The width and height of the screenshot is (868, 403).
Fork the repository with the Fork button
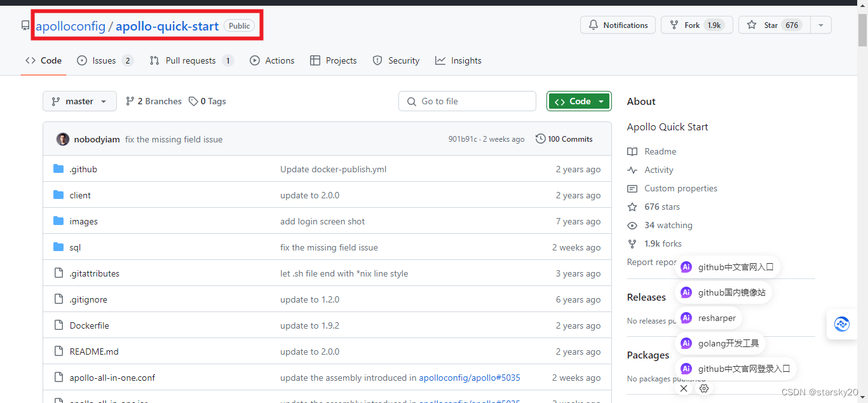point(697,25)
